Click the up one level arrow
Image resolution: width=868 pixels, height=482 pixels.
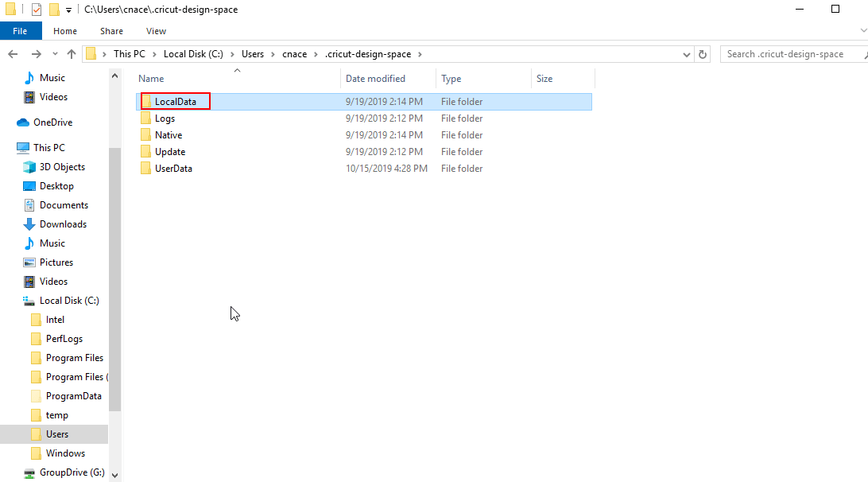71,53
